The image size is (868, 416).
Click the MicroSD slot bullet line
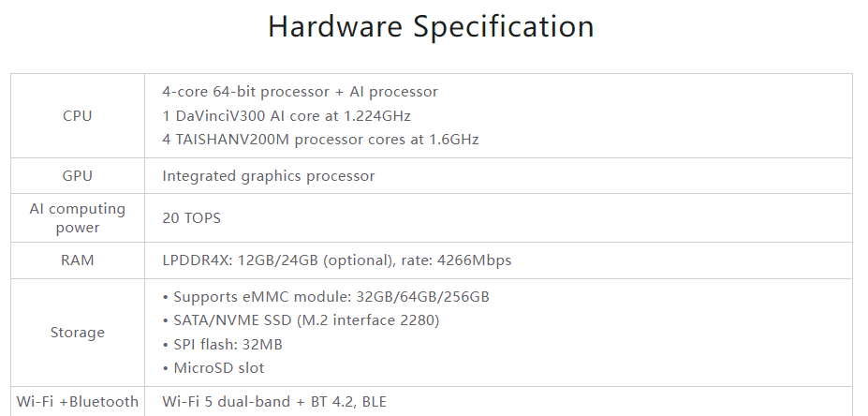pos(213,368)
